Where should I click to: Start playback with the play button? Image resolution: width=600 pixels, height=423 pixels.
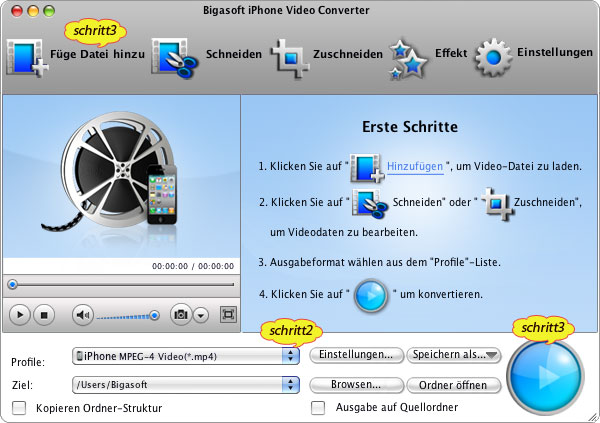[19, 315]
